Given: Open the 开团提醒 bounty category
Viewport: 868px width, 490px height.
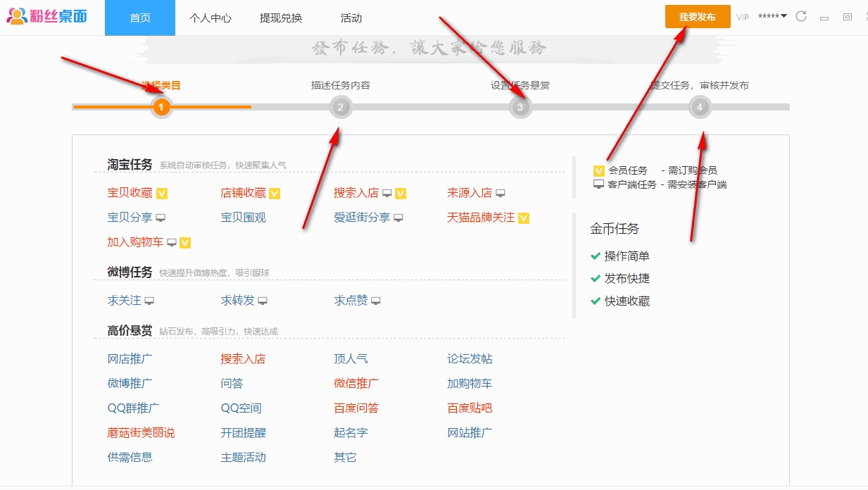Looking at the screenshot, I should tap(244, 434).
